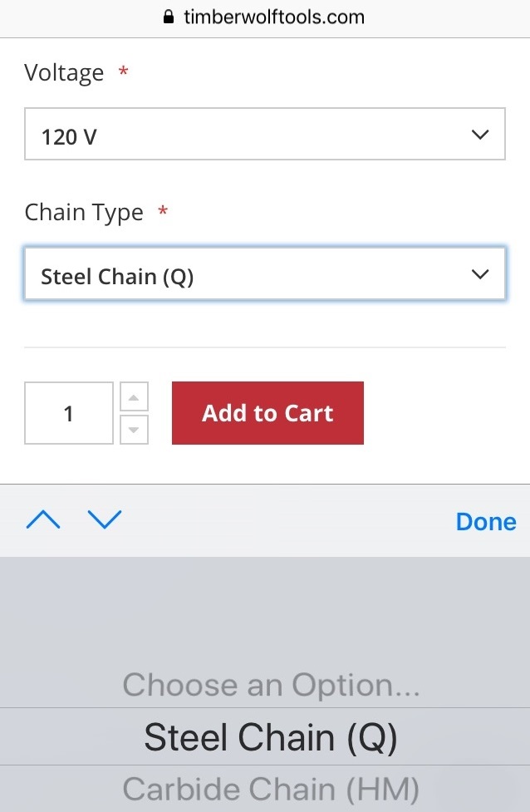Viewport: 530px width, 812px height.
Task: Open the Chain Type select box
Action: tap(264, 275)
